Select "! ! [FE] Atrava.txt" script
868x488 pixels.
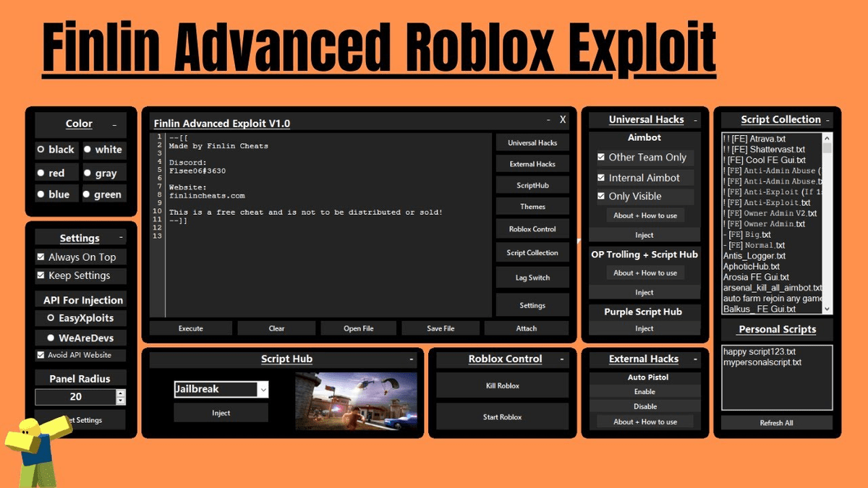754,139
